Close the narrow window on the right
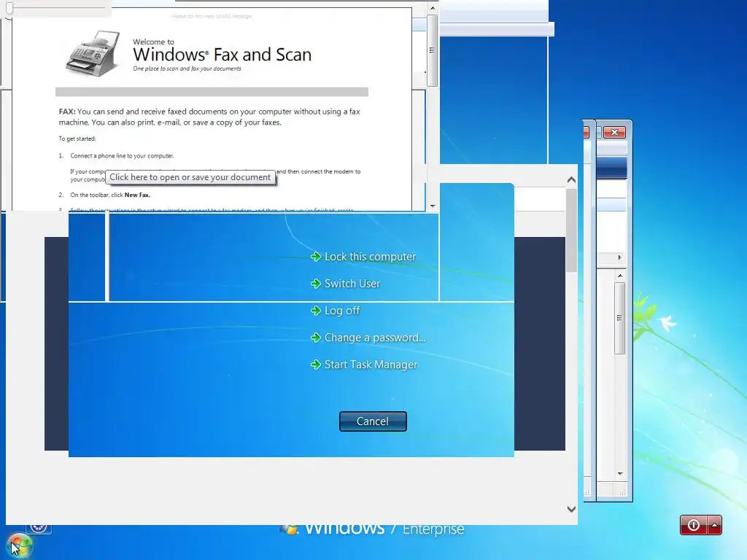Viewport: 747px width, 560px height. click(614, 133)
